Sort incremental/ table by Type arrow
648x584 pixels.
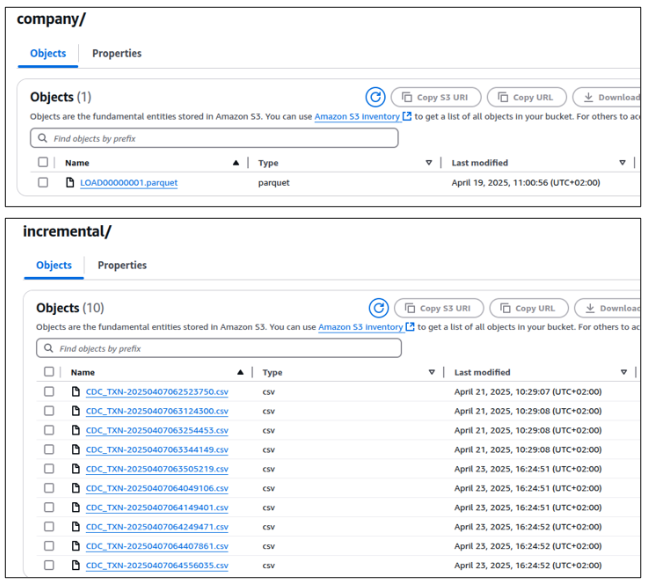(432, 372)
